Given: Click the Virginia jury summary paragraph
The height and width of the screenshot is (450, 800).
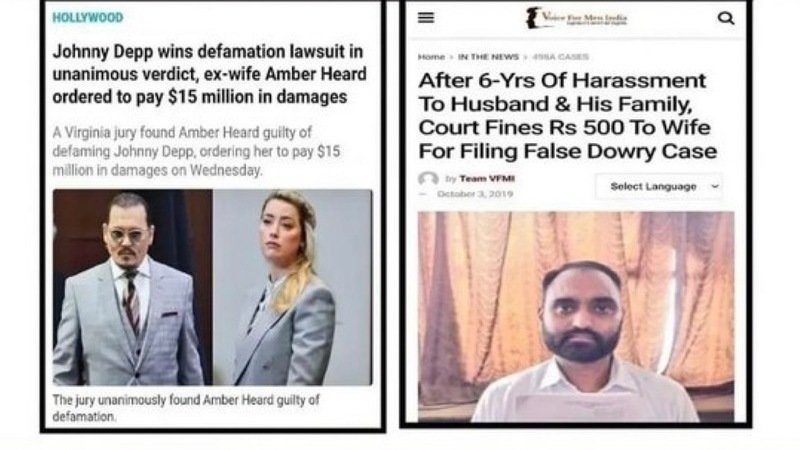Looking at the screenshot, I should (196, 152).
